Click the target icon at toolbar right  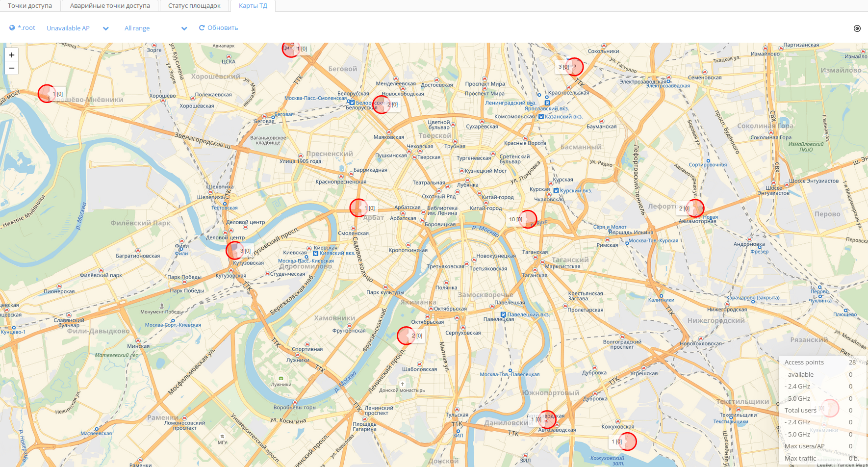857,28
